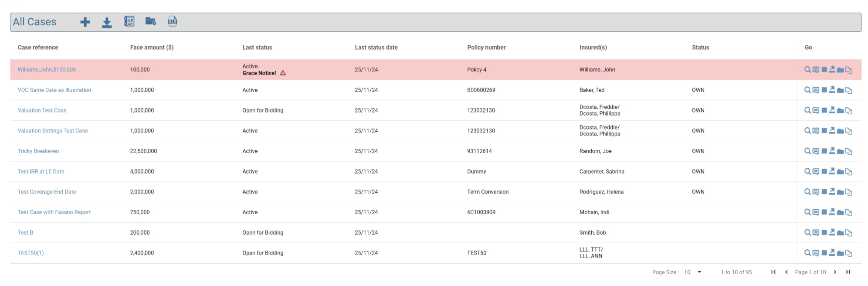Sort by the Face amount ($) column header

152,48
